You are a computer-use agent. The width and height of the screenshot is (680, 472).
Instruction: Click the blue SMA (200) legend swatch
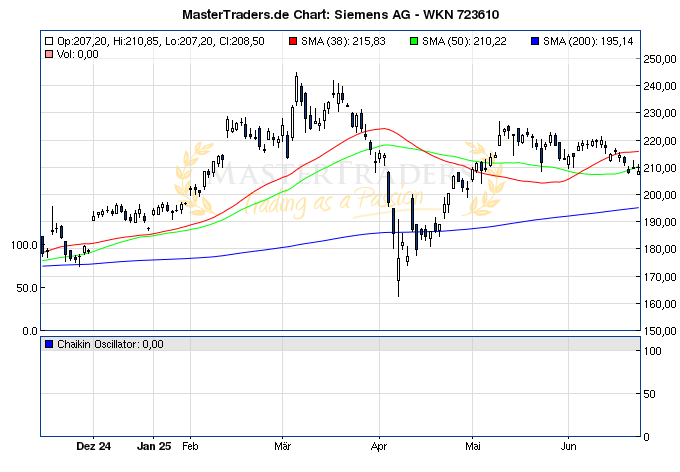click(x=535, y=41)
